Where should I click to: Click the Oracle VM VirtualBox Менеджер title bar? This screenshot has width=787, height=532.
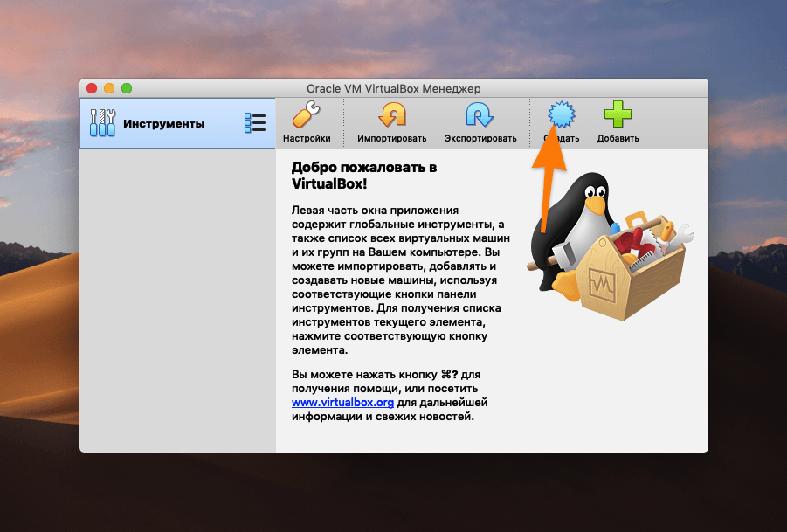[393, 88]
